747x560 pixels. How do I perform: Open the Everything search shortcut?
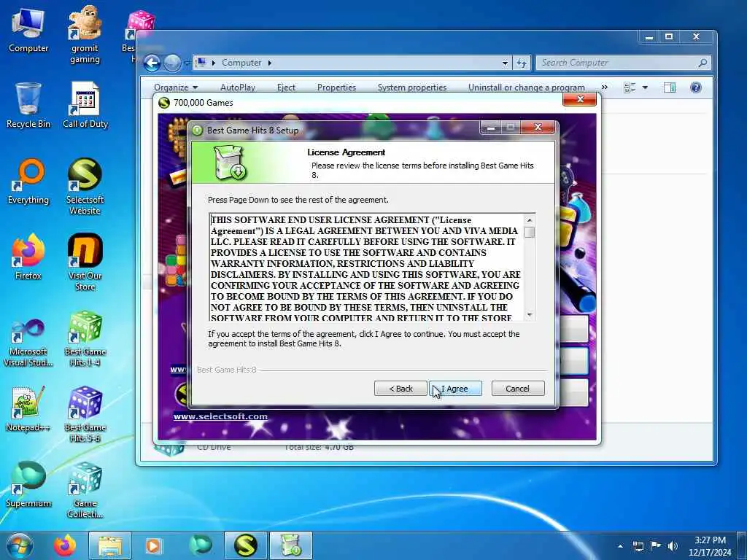coord(28,182)
